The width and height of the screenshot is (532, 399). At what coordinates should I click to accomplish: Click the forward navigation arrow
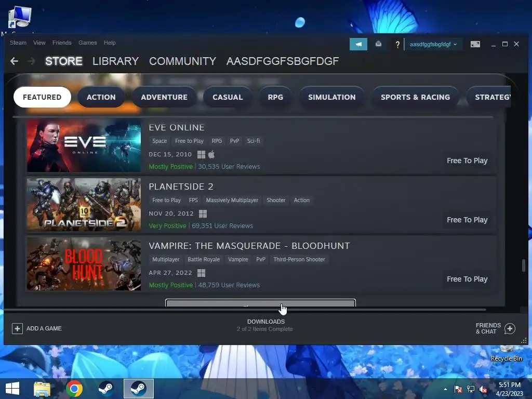click(x=31, y=61)
